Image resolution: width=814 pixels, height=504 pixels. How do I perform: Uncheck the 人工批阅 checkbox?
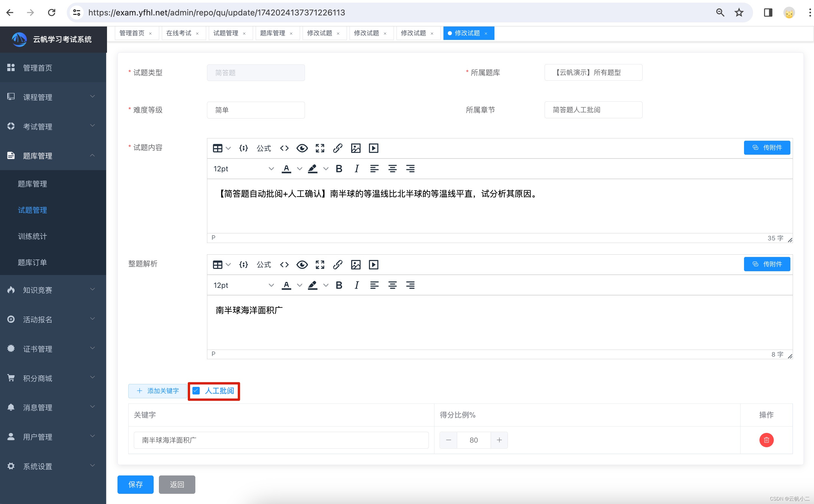click(x=196, y=391)
